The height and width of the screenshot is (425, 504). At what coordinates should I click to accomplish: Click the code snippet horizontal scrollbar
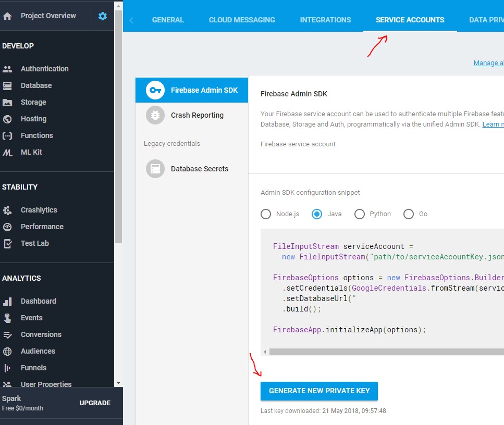[x=386, y=352]
